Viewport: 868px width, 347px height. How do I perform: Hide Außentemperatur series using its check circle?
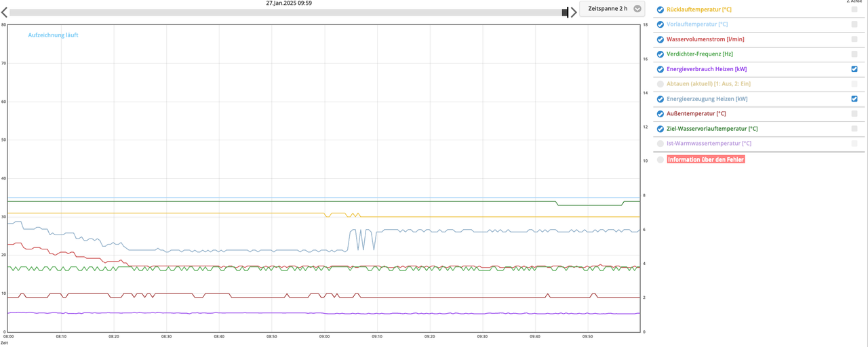(660, 114)
